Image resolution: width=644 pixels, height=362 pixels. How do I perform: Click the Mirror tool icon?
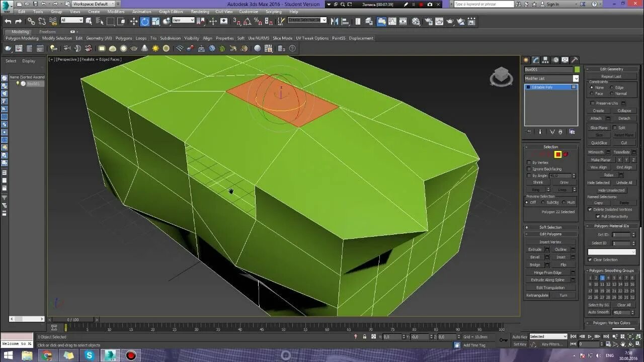pyautogui.click(x=335, y=21)
